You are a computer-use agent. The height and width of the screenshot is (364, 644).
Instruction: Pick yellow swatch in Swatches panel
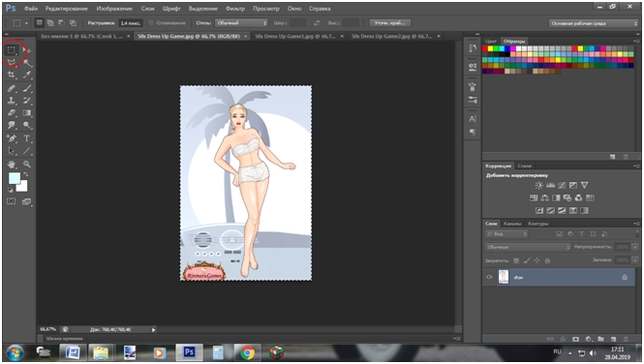(490, 48)
